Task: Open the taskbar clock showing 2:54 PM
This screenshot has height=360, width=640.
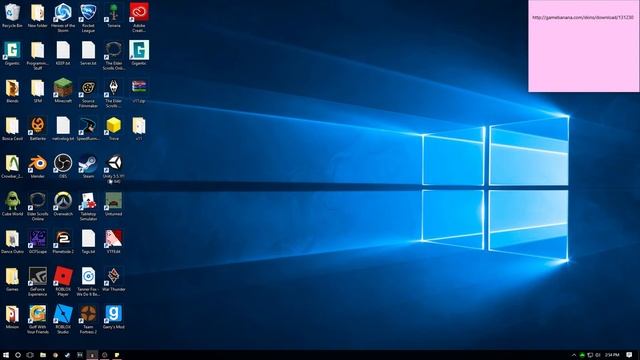Action: coord(612,355)
